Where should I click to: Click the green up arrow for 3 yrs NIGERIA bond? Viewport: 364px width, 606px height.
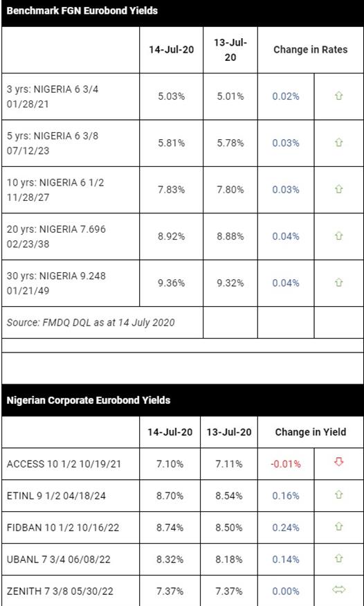[338, 96]
